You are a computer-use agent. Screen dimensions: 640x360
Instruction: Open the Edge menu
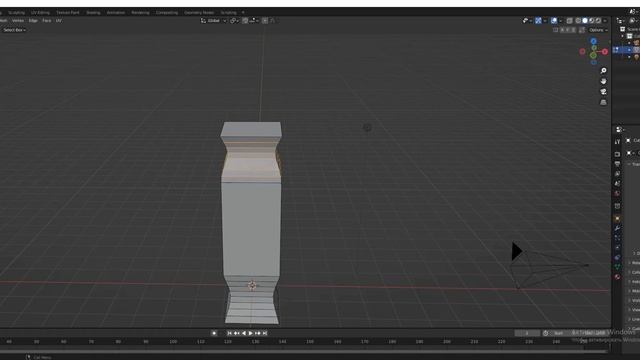pyautogui.click(x=33, y=20)
